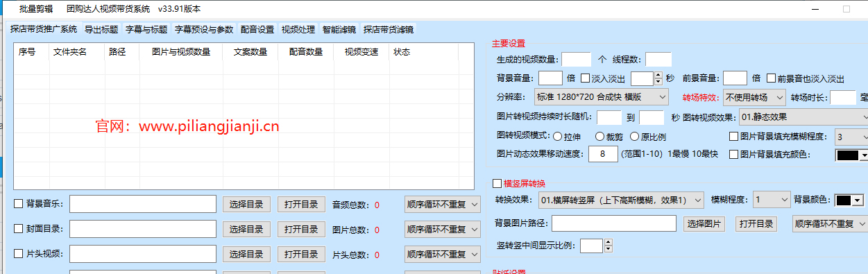The width and height of the screenshot is (868, 274).
Task: Click the 图片与视频数量 column header
Action: coord(181,52)
